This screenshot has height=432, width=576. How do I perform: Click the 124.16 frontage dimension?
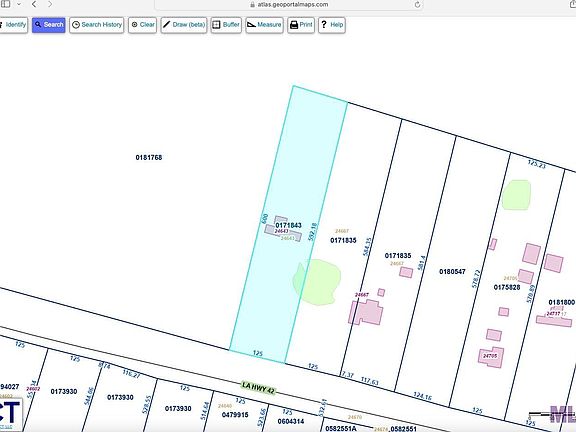click(x=422, y=396)
